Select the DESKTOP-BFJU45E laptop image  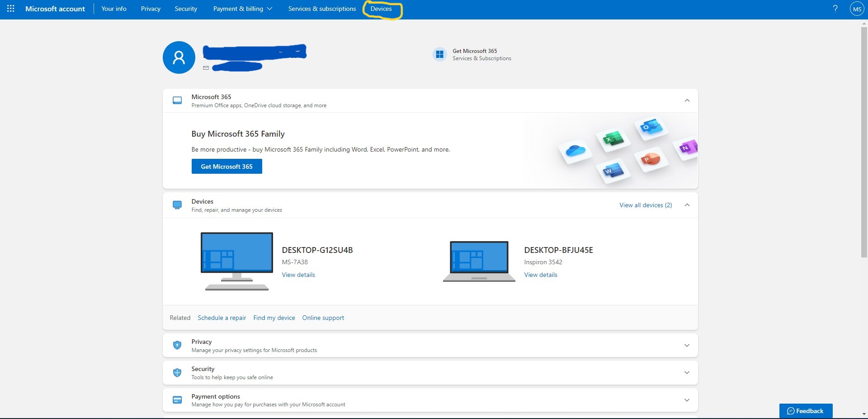pyautogui.click(x=479, y=261)
